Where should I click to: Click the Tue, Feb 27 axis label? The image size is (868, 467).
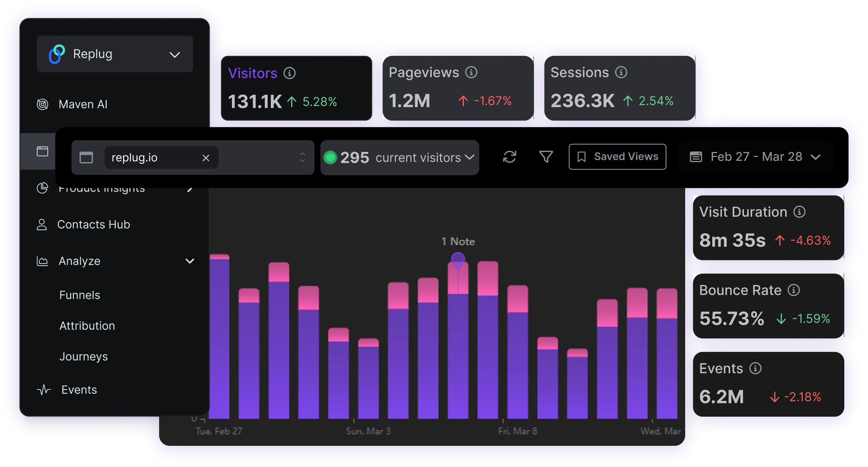219,431
